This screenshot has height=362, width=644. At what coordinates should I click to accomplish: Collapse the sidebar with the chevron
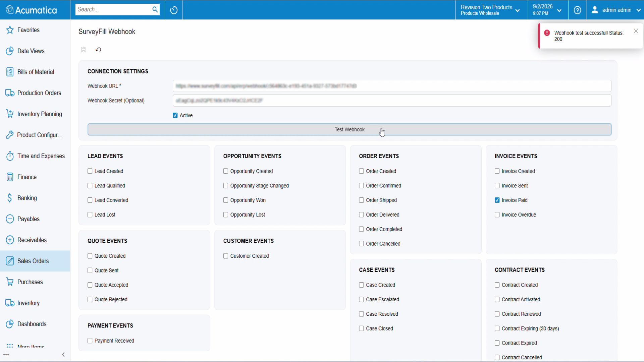tap(63, 355)
